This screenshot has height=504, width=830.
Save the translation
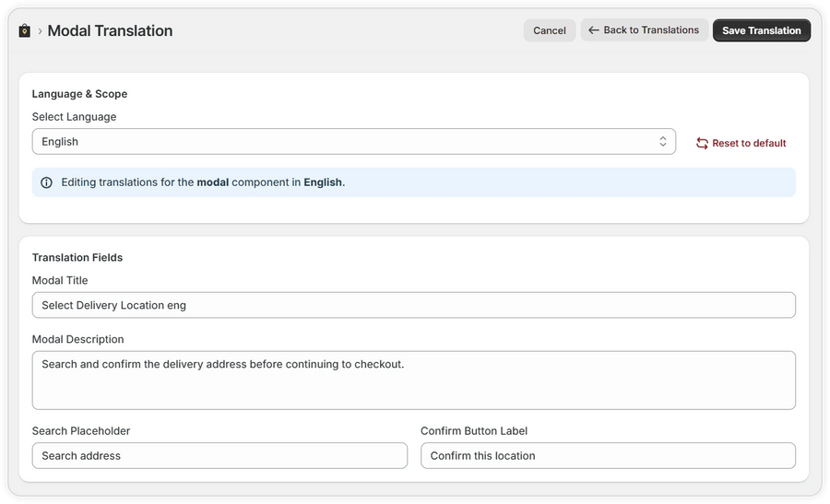pos(761,30)
